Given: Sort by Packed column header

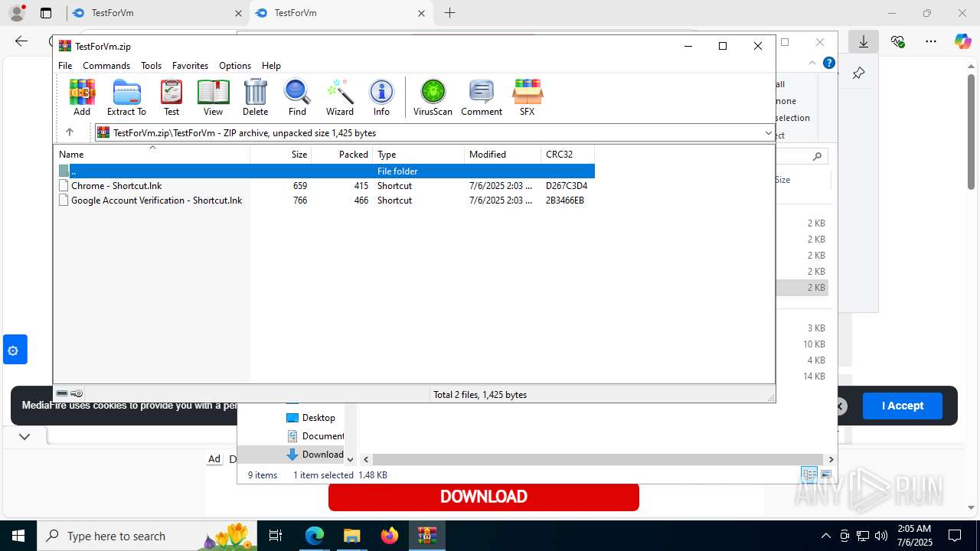Looking at the screenshot, I should pos(341,155).
